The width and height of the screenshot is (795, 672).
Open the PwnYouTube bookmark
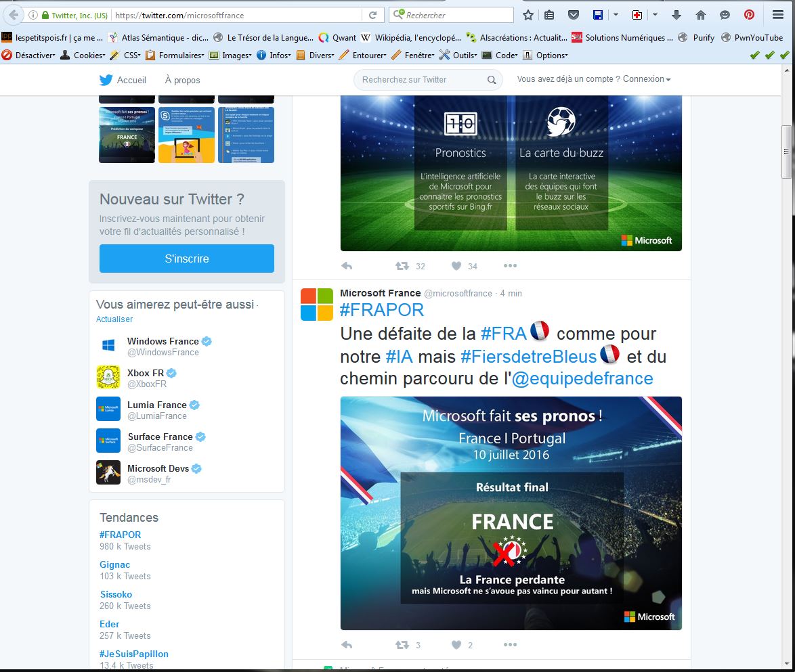pyautogui.click(x=752, y=37)
